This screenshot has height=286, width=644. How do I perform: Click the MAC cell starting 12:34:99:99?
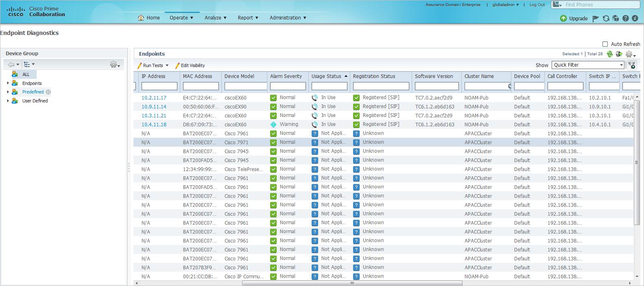click(x=200, y=169)
